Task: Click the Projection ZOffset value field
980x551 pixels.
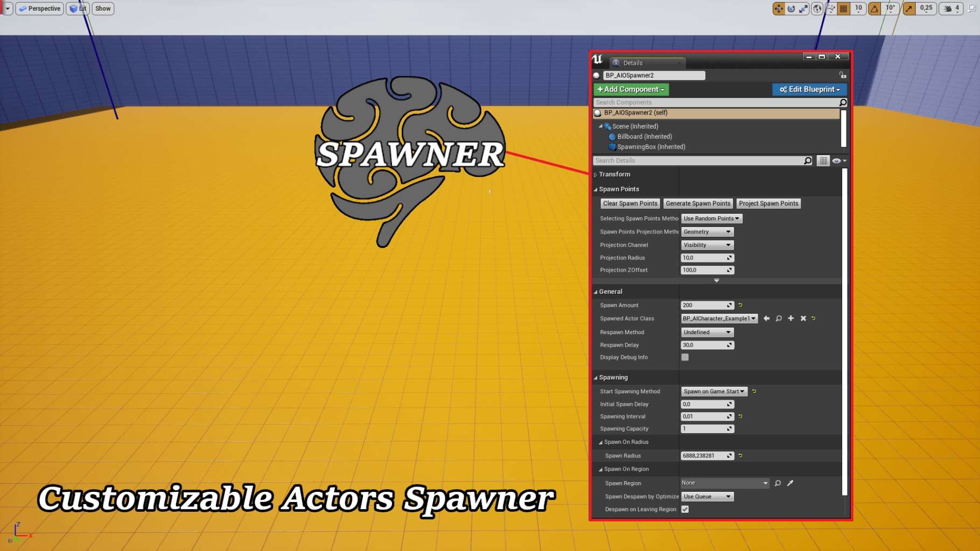Action: [x=707, y=270]
